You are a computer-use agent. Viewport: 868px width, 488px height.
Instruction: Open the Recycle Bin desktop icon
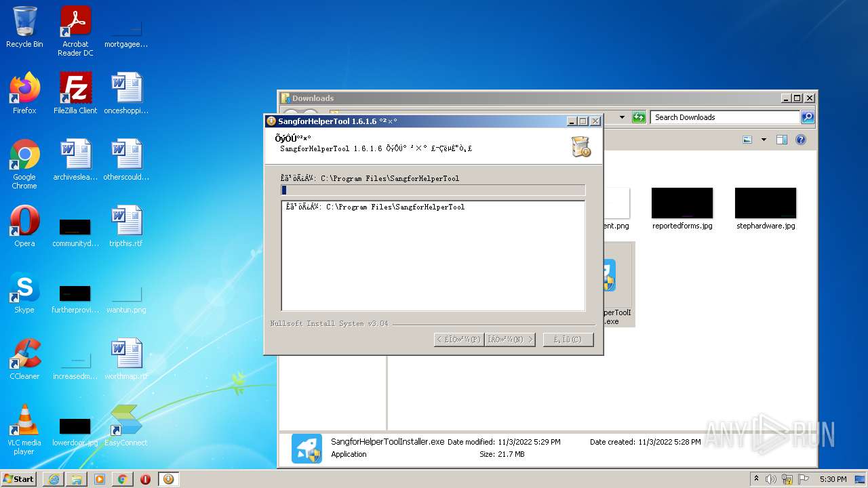point(24,27)
